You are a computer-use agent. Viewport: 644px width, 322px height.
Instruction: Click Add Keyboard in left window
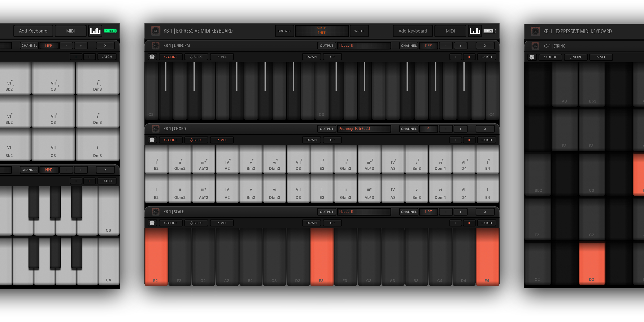[x=33, y=31]
